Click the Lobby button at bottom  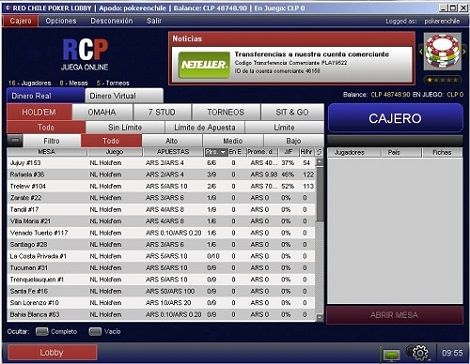tap(52, 353)
